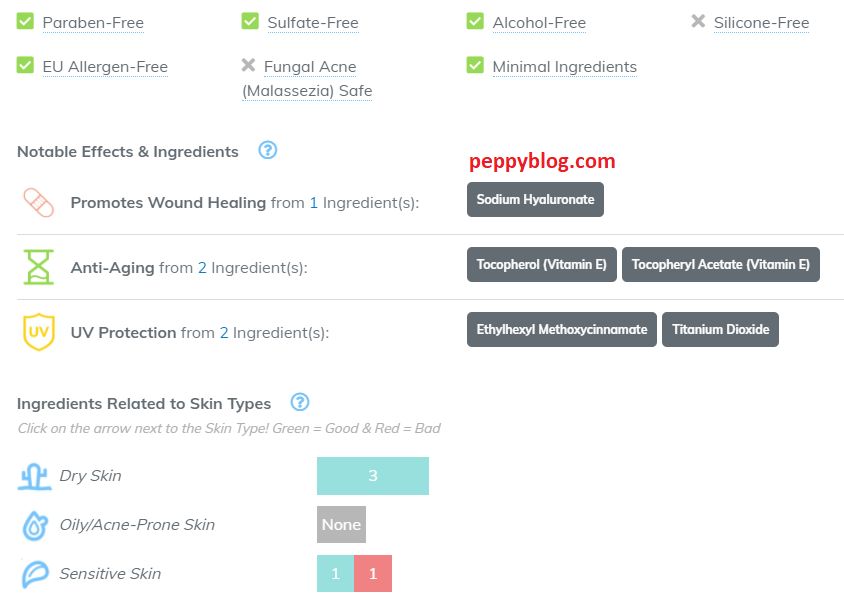
Task: Click the Minimal Ingredients green checkmark
Action: coord(475,65)
